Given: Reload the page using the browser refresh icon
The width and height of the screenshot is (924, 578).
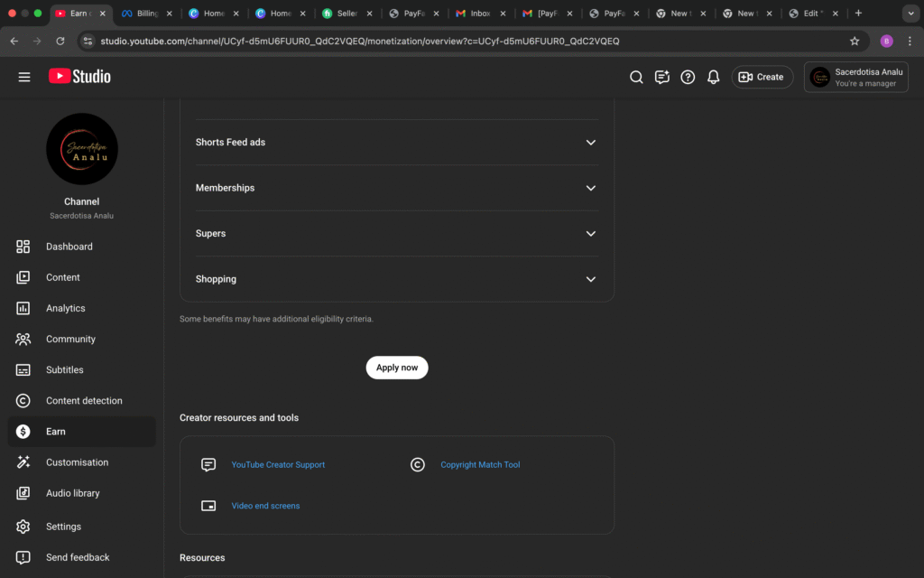Looking at the screenshot, I should tap(60, 41).
